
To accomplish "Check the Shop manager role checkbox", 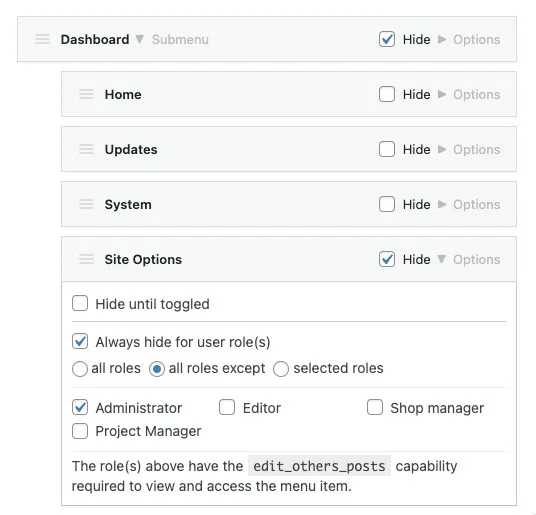I will [x=375, y=407].
